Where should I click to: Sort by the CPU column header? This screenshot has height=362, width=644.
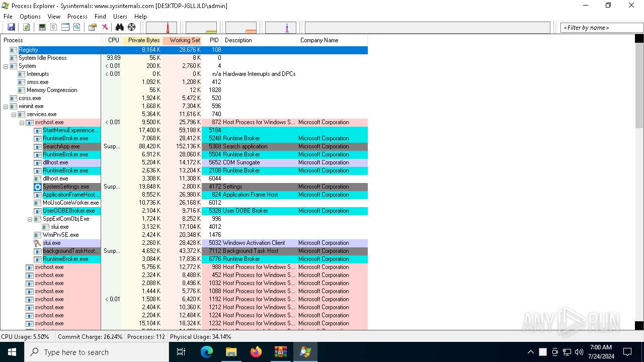pyautogui.click(x=111, y=40)
